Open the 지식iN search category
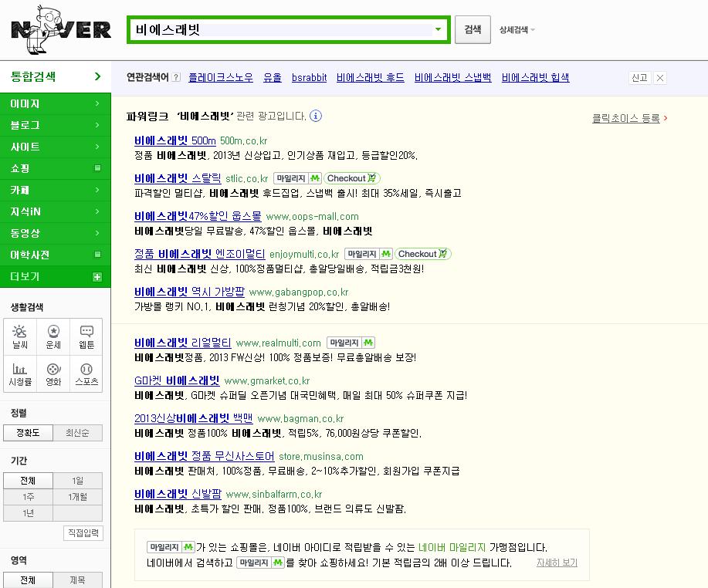 (x=56, y=211)
